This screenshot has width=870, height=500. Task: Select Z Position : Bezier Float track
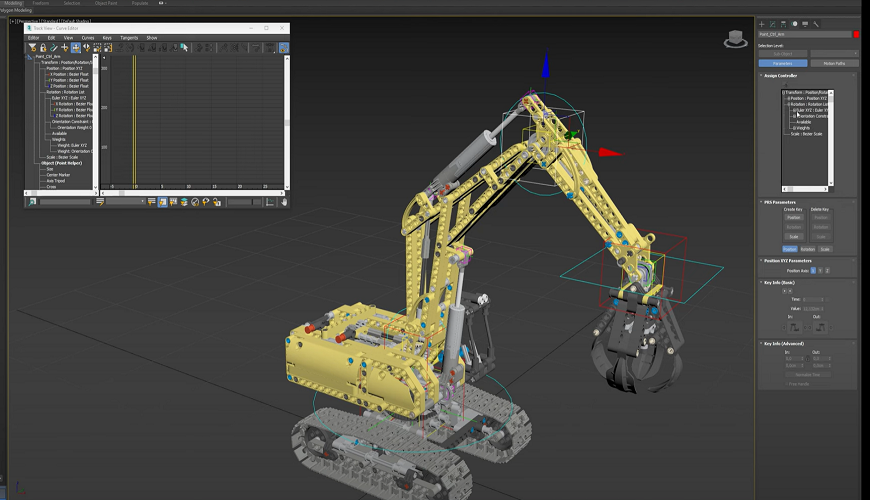(x=69, y=86)
